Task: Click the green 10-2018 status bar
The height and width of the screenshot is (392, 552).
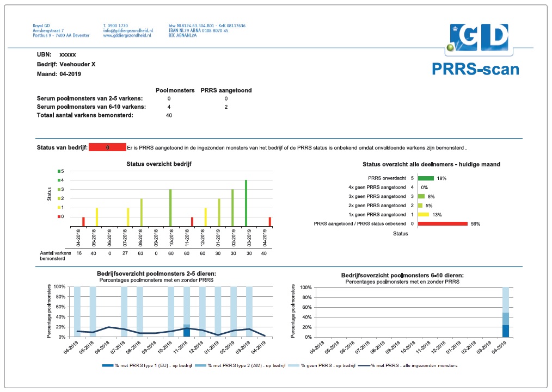Action: 170,208
